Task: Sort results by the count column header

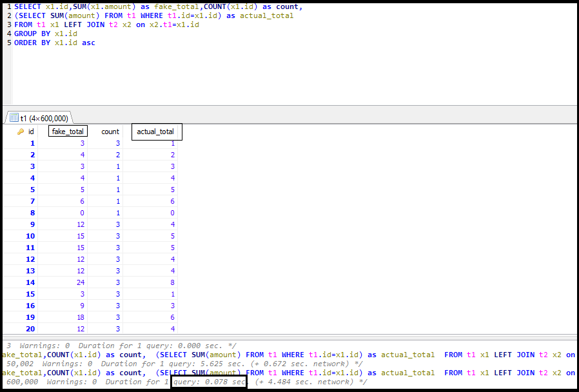Action: (x=110, y=131)
